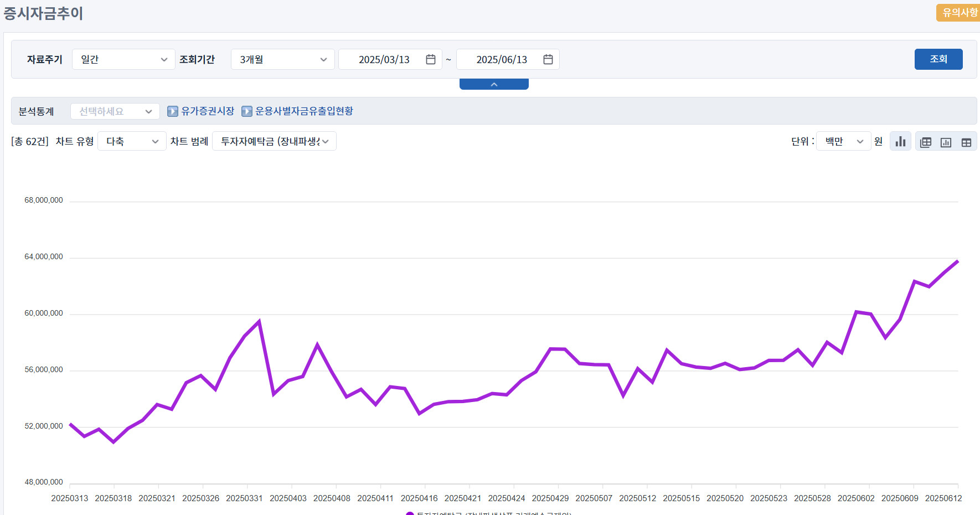Open the 단위 dropdown showing 백만
Image resolution: width=980 pixels, height=515 pixels.
pyautogui.click(x=843, y=141)
